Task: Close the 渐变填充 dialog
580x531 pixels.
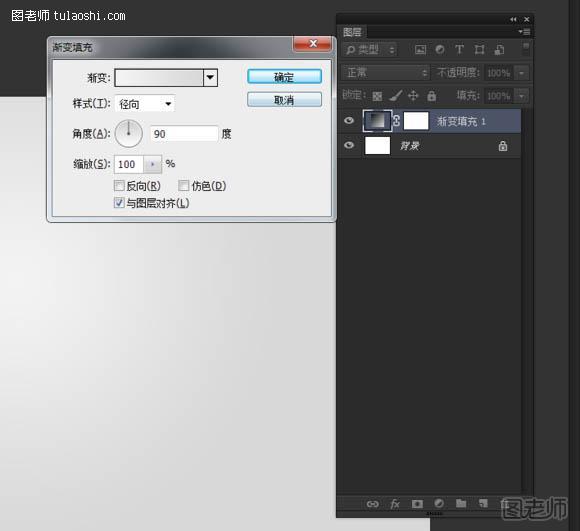Action: point(313,44)
